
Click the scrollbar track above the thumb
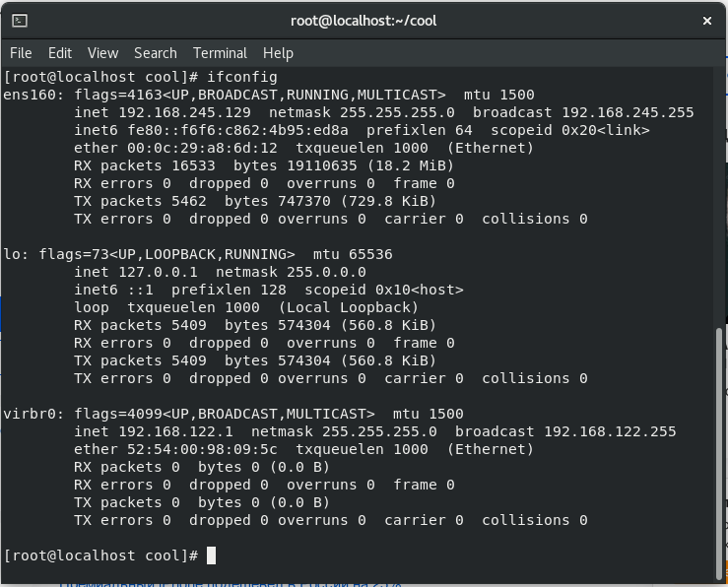coord(719,197)
